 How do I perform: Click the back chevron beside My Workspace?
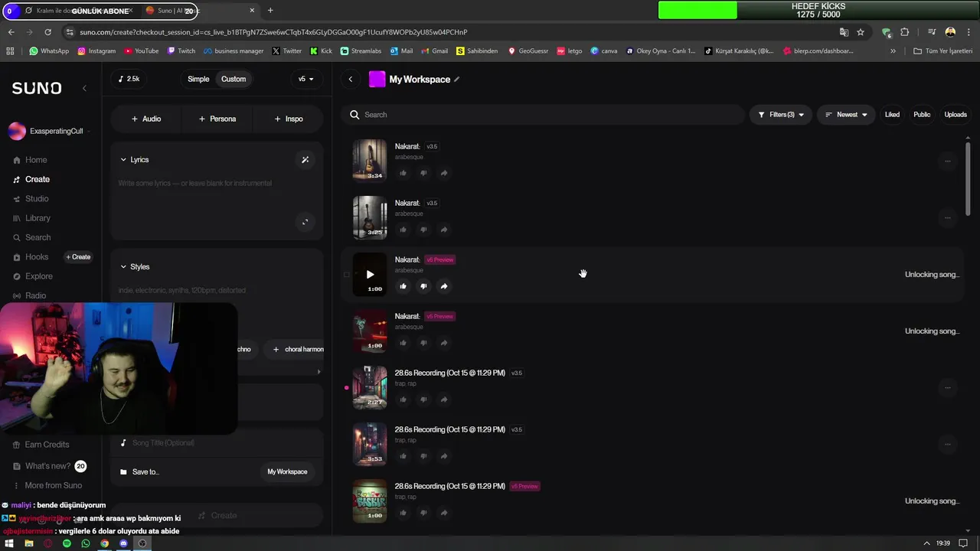pyautogui.click(x=351, y=80)
